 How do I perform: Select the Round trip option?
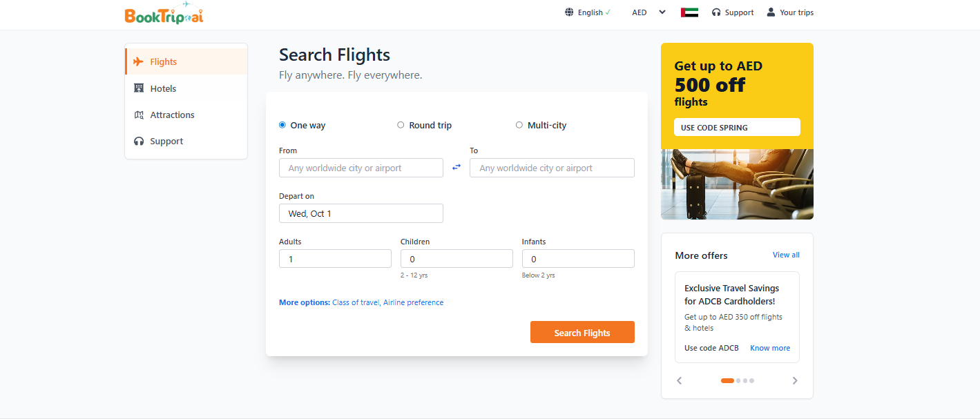(401, 125)
